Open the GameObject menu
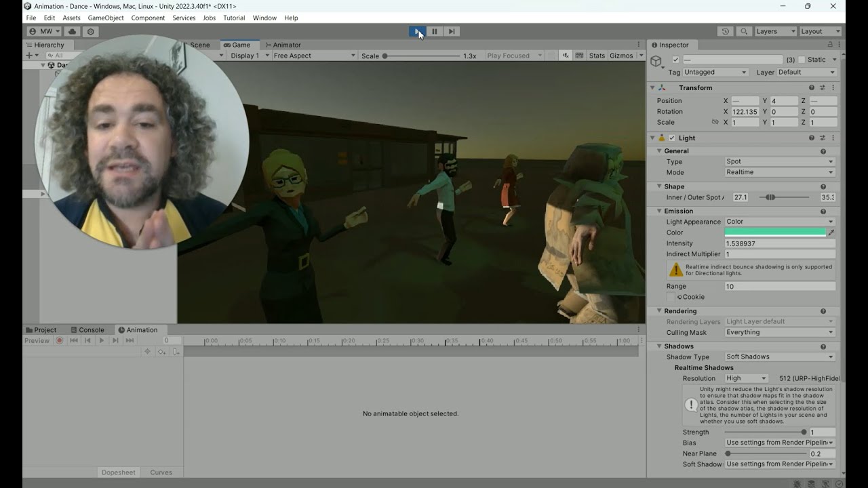Viewport: 868px width, 488px height. point(105,18)
